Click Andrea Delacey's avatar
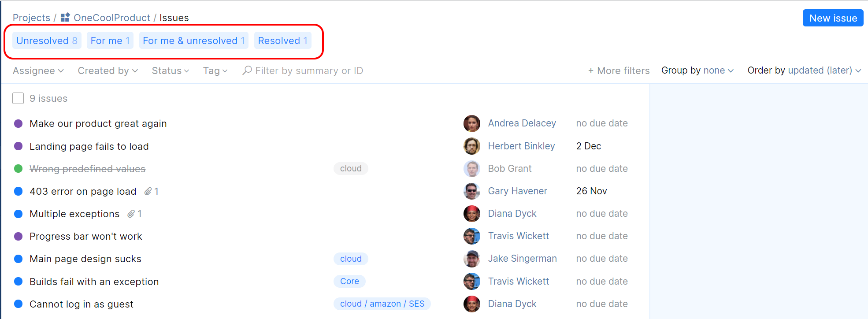This screenshot has height=319, width=868. point(471,124)
